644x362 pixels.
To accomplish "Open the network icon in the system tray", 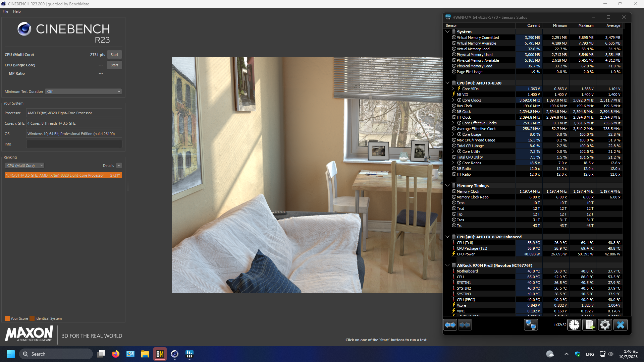I will (x=602, y=354).
